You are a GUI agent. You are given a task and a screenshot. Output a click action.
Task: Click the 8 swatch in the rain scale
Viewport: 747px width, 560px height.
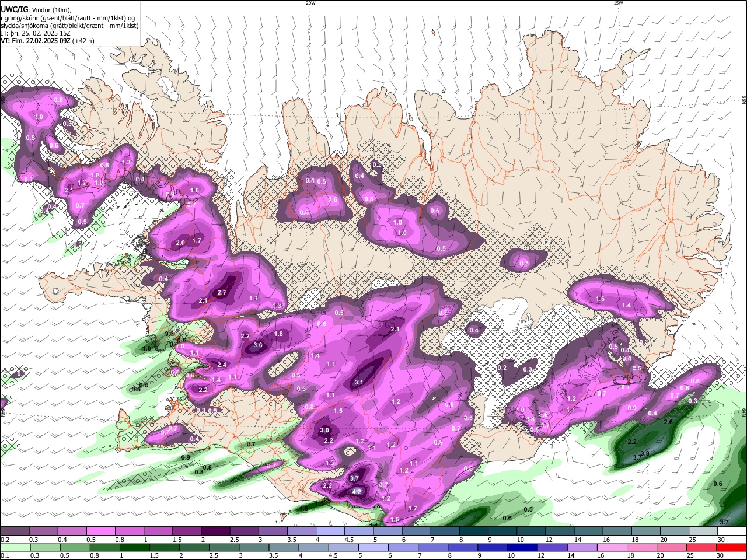[463, 548]
